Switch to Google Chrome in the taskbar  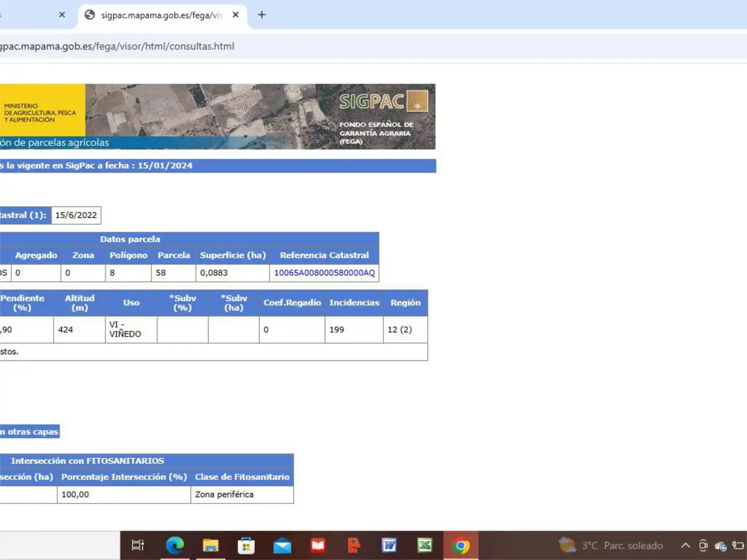461,545
